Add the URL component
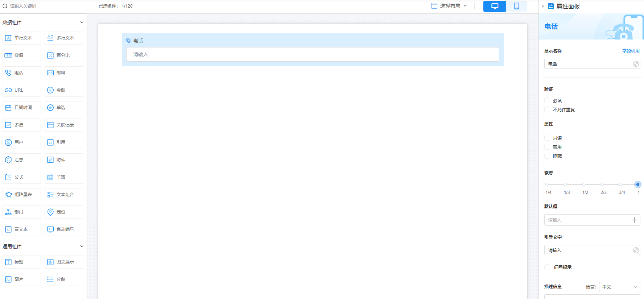The width and height of the screenshot is (644, 299). tap(22, 90)
